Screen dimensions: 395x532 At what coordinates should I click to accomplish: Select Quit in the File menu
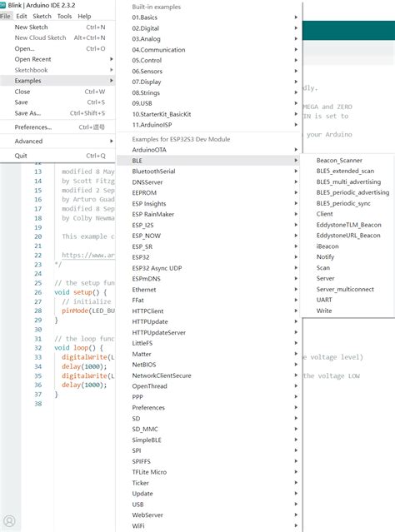pos(57,156)
